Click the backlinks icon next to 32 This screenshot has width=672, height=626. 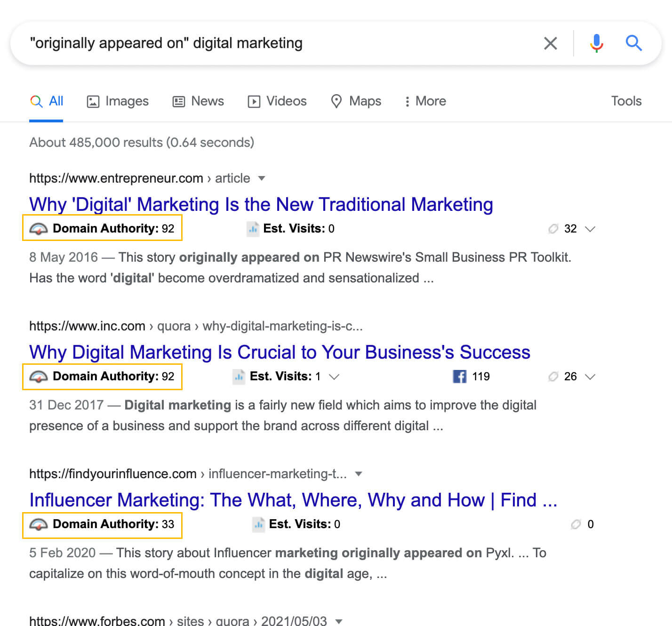coord(554,229)
